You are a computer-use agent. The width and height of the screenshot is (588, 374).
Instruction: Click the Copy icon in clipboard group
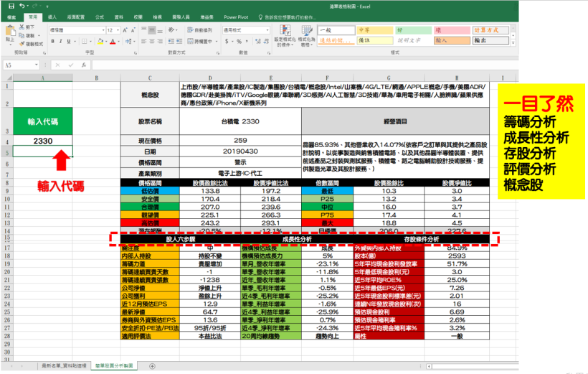(22, 35)
